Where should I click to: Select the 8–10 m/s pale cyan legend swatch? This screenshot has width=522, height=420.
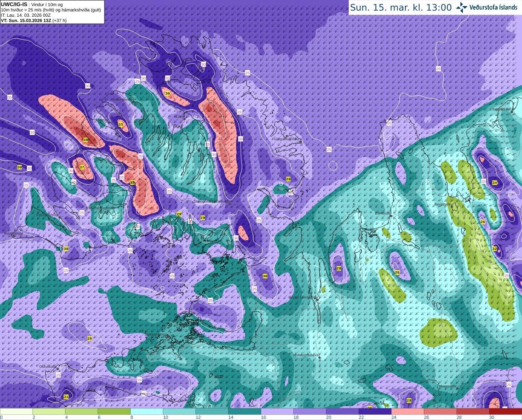[x=147, y=411]
